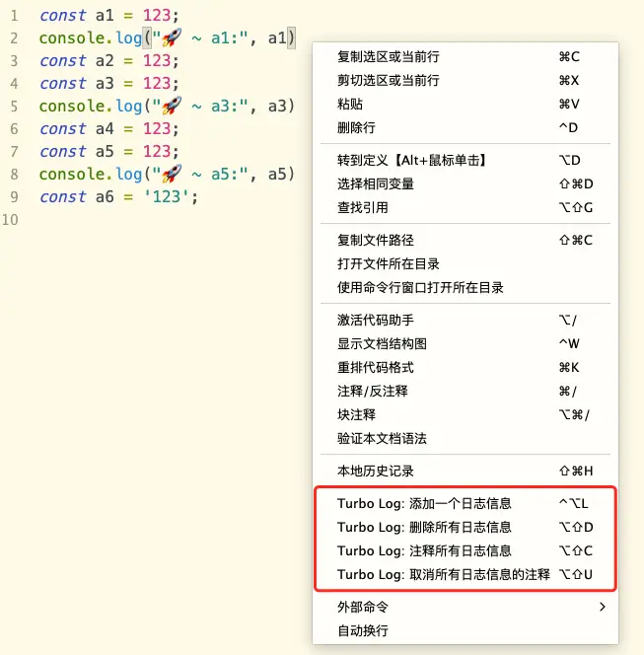Viewport: 644px width, 655px height.
Task: Click the rocket emoji on line 2
Action: tap(172, 37)
